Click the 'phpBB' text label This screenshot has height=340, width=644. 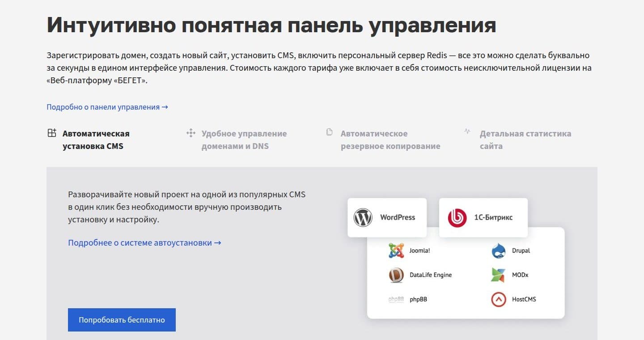click(x=418, y=299)
